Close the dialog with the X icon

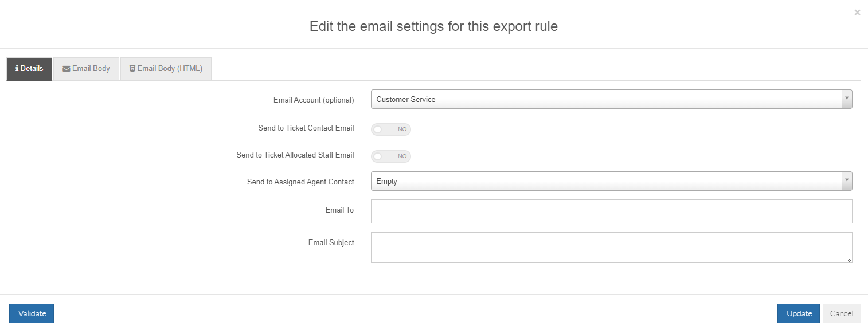[x=857, y=12]
